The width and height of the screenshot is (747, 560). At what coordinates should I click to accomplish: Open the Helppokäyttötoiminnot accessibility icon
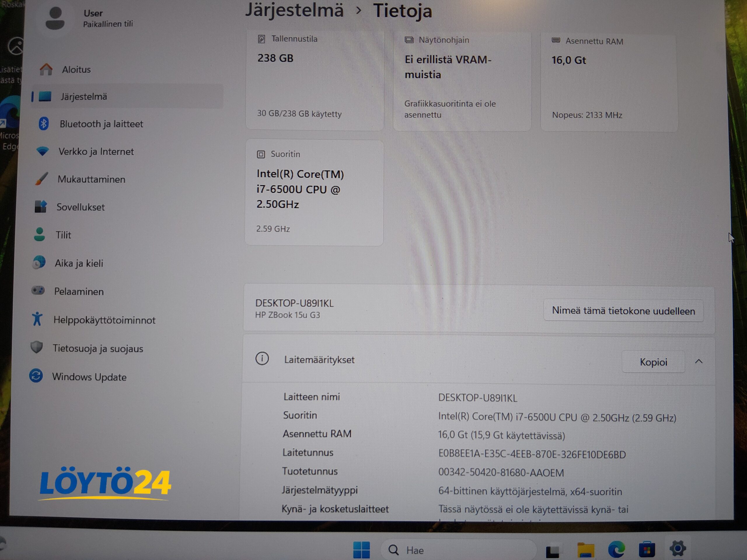tap(37, 319)
